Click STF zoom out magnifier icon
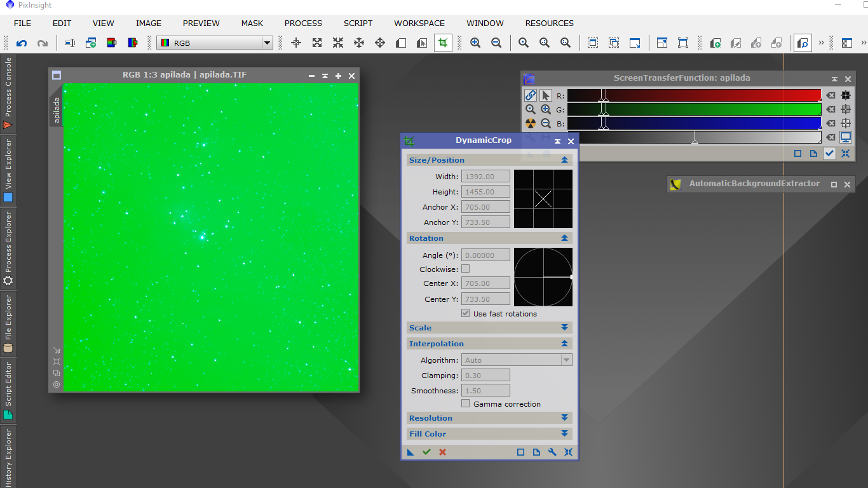 (x=546, y=123)
